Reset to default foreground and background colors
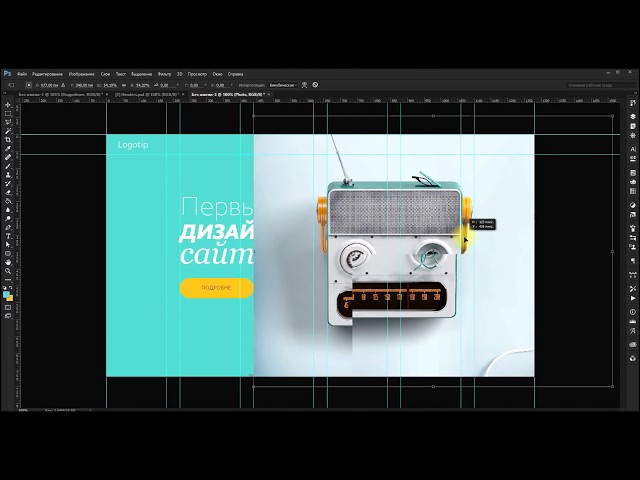The height and width of the screenshot is (480, 640). click(5, 288)
